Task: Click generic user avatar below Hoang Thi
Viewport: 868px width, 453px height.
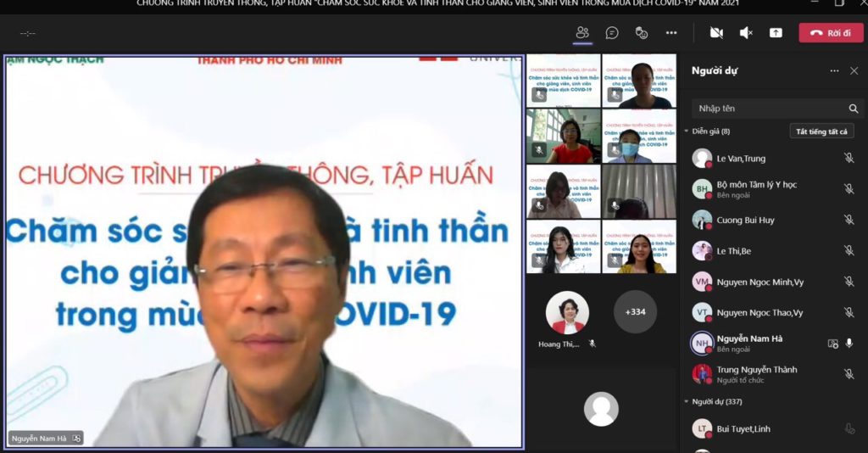Action: [x=601, y=409]
